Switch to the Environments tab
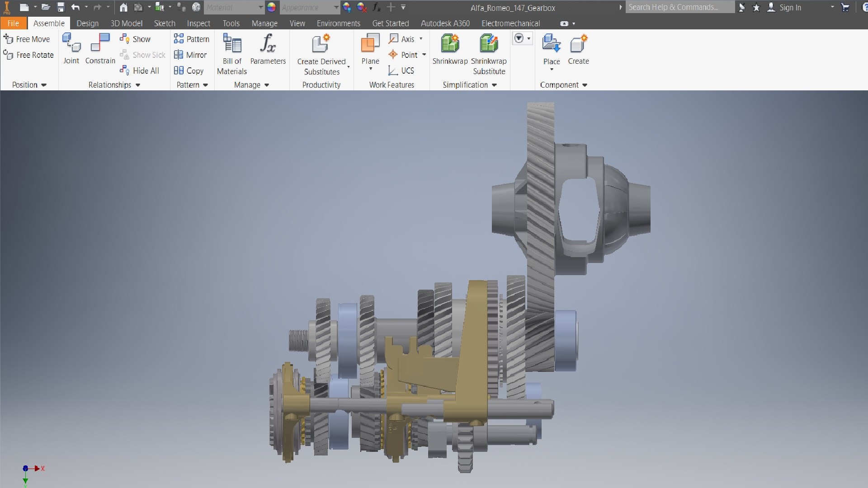The height and width of the screenshot is (488, 868). point(339,23)
